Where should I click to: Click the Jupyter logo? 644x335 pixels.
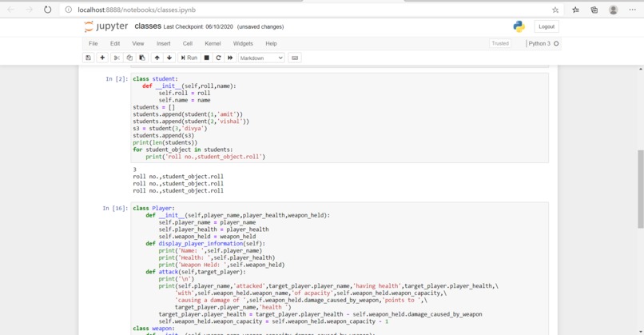(x=106, y=26)
